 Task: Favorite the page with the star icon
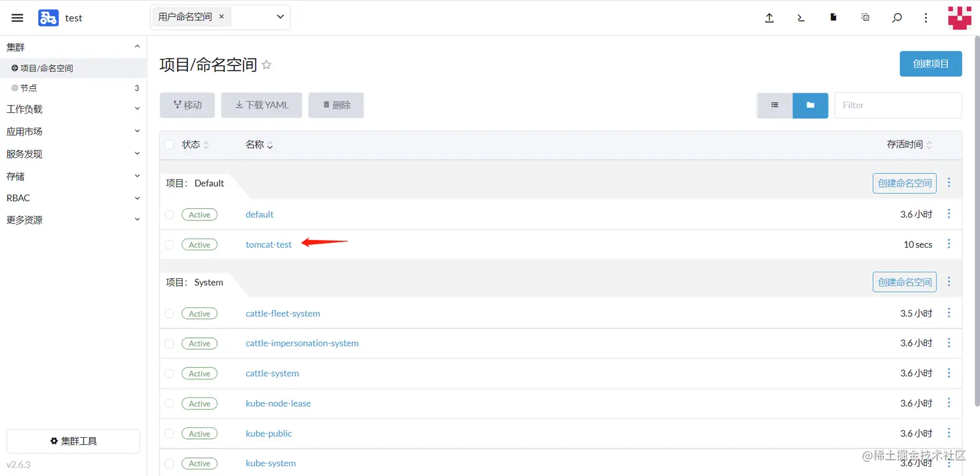coord(266,65)
